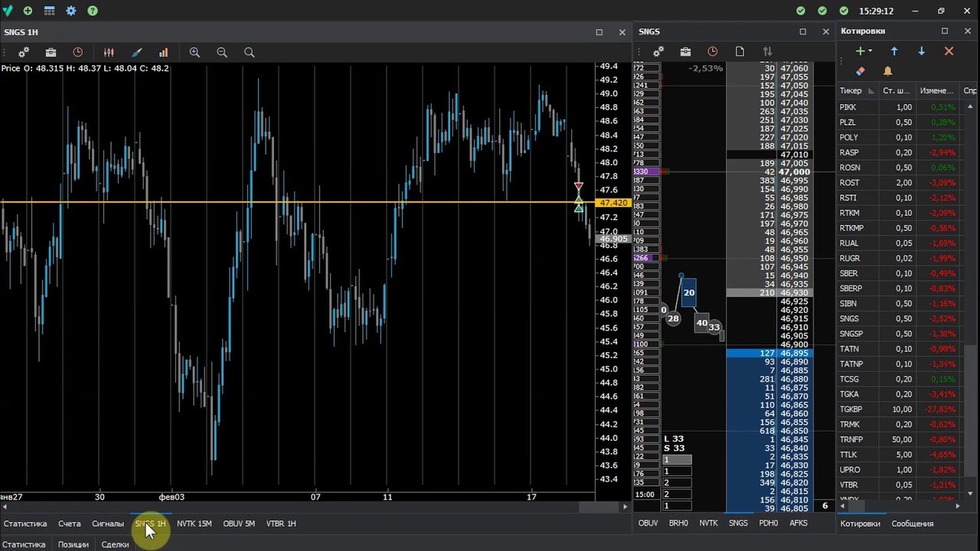Click the second green connection status checkmark
The image size is (980, 551).
[822, 11]
